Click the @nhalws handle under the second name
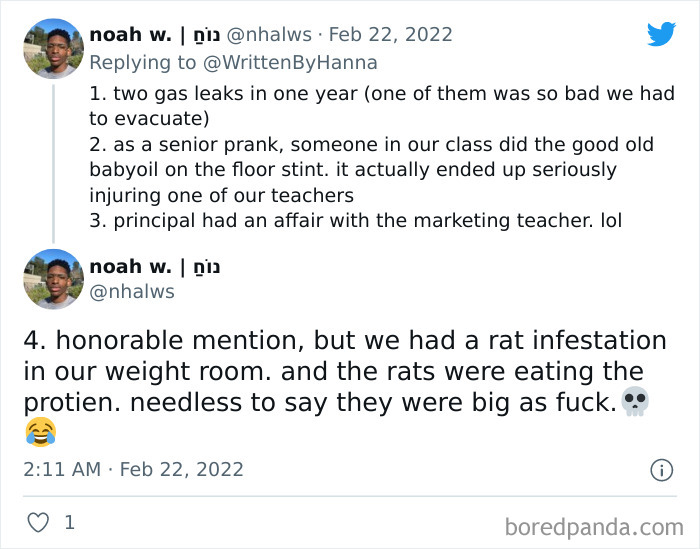Viewport: 700px width, 549px height. coord(132,292)
